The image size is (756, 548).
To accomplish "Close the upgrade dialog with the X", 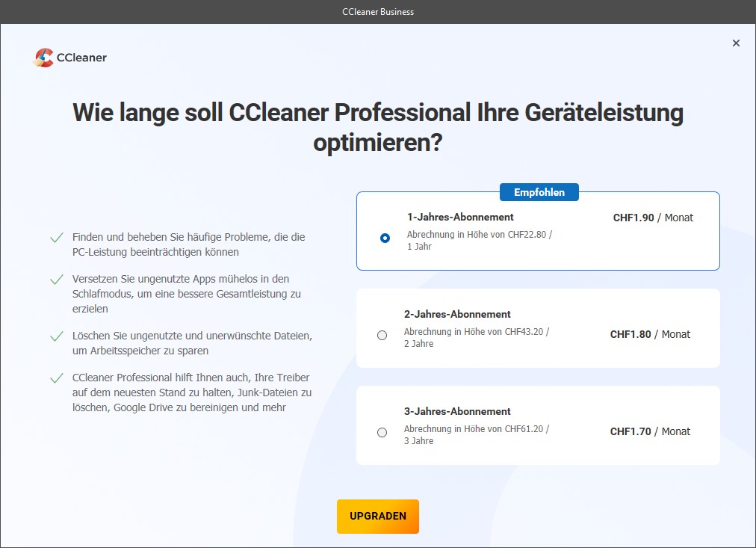I will 736,43.
